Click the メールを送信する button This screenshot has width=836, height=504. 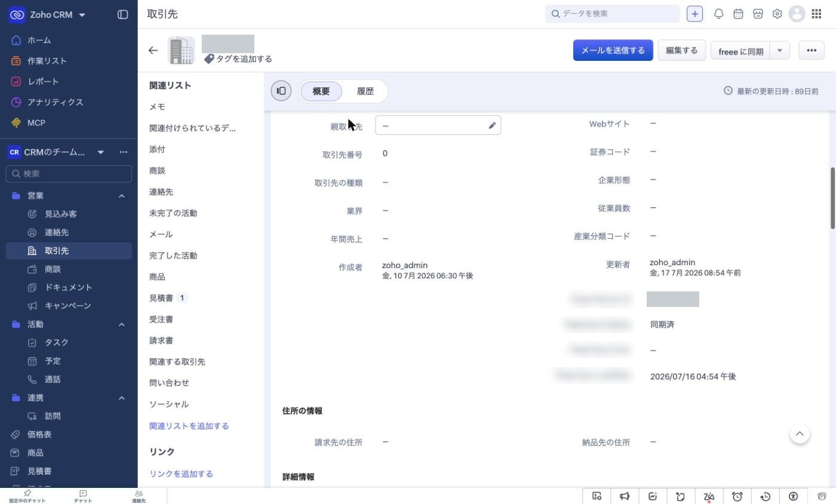coord(613,50)
